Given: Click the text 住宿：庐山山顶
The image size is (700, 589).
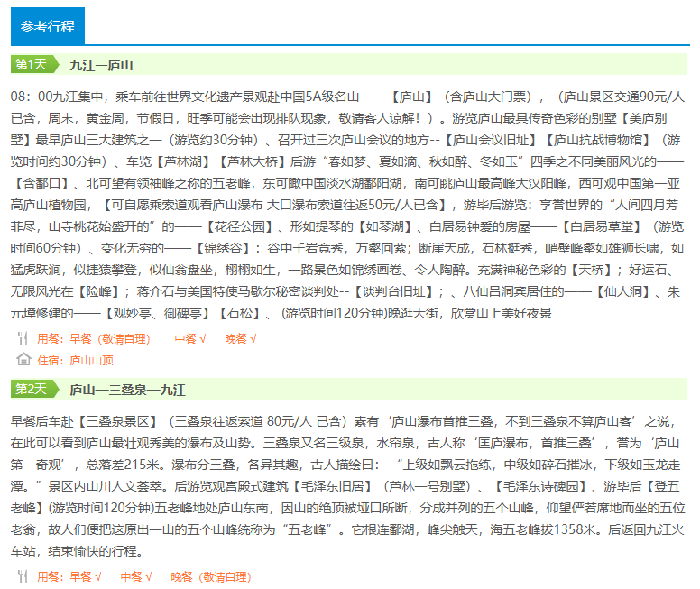Looking at the screenshot, I should coord(75,361).
